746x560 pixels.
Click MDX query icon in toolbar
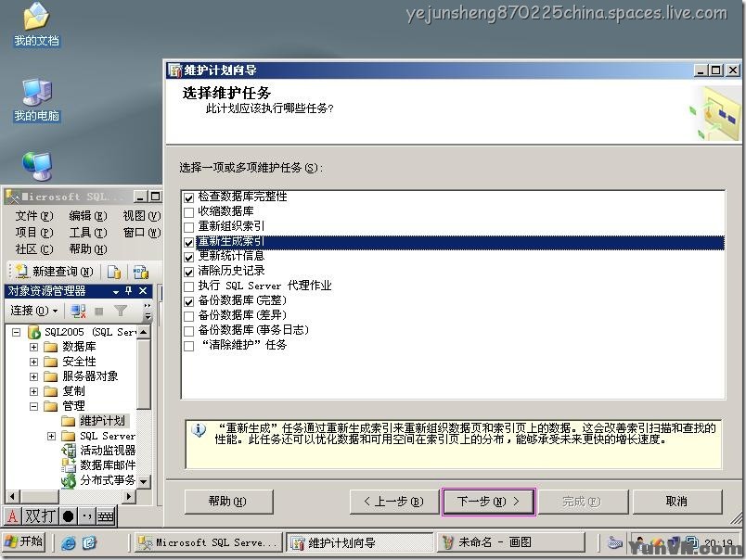[141, 272]
